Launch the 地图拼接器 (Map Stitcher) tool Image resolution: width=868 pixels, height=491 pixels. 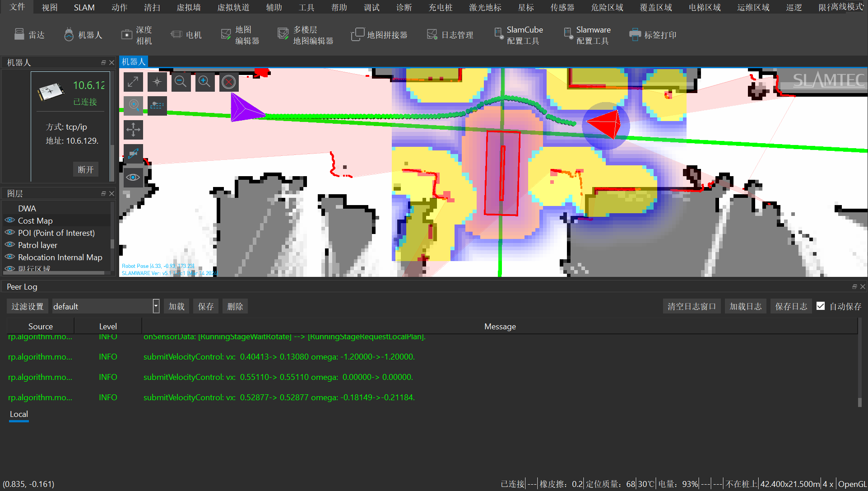pos(379,34)
